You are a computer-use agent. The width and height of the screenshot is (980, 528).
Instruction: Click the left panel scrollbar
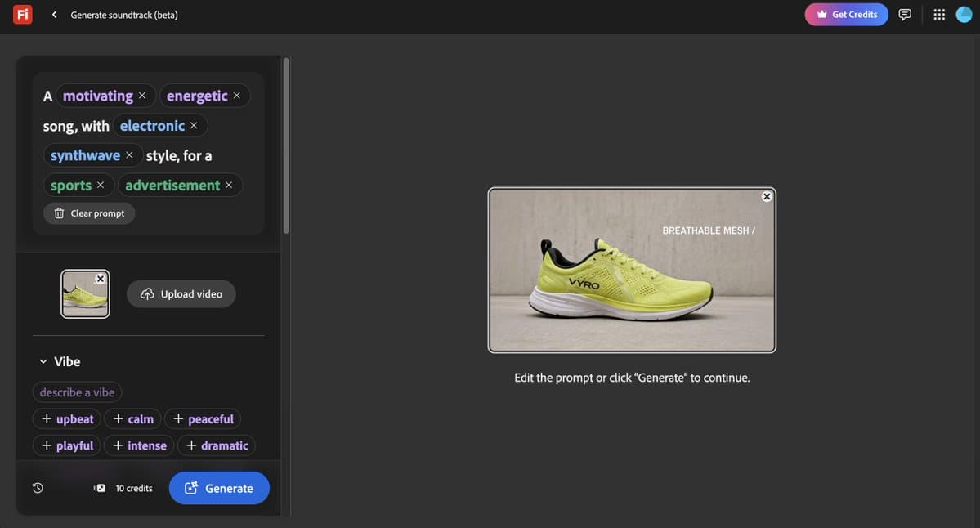286,145
